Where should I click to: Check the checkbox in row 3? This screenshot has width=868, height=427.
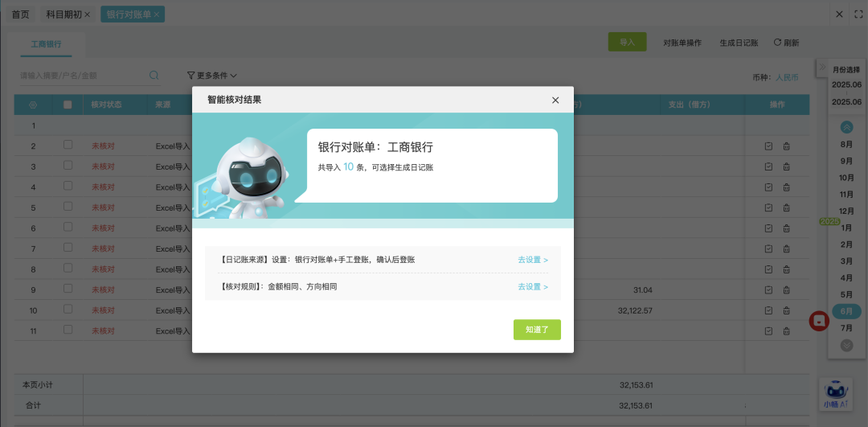point(68,165)
